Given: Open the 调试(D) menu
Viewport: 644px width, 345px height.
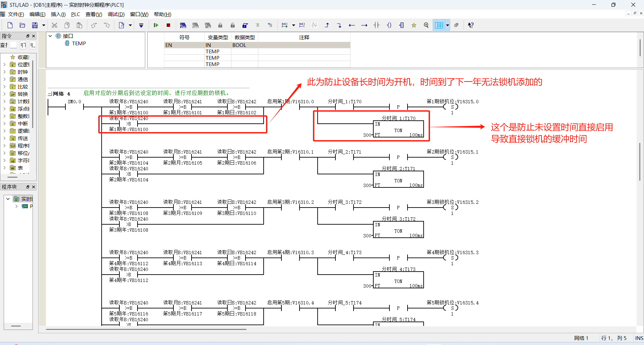Looking at the screenshot, I should point(116,14).
